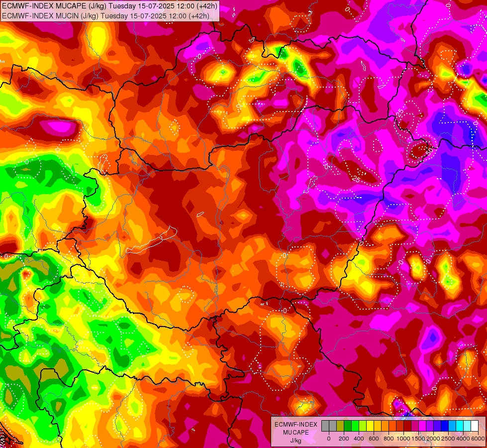Pick the olive swatch in the legend
The image size is (487, 448).
340,426
